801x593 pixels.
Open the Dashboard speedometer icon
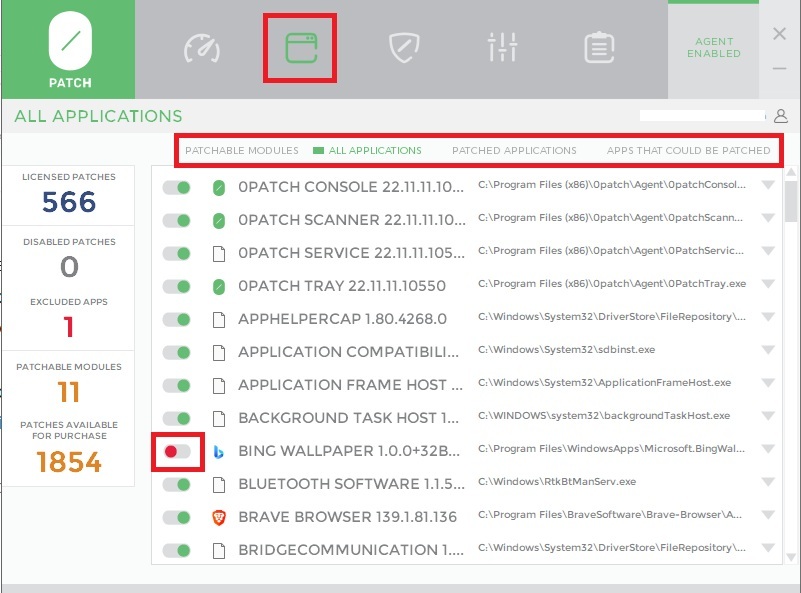point(201,48)
